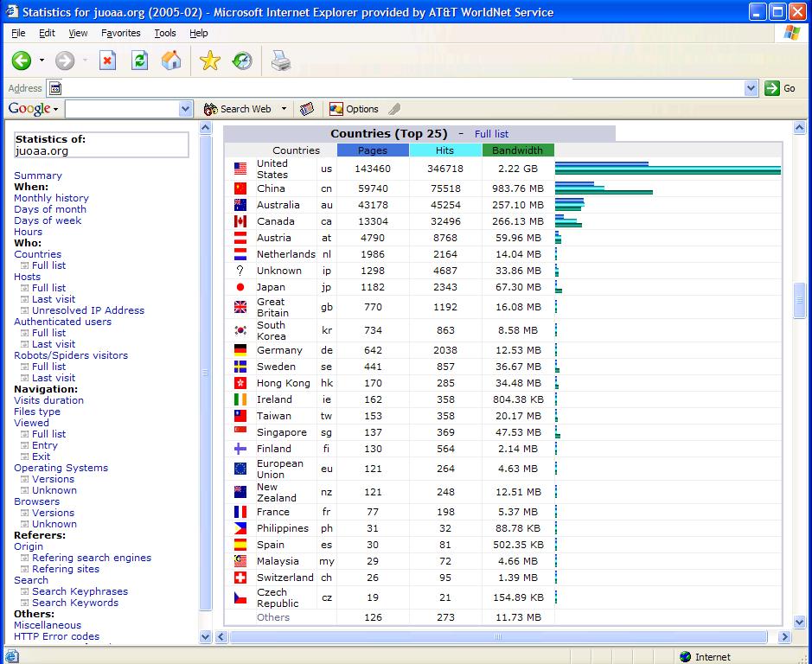The image size is (812, 664).
Task: Open the Google toolbar Options icon
Action: [x=336, y=109]
